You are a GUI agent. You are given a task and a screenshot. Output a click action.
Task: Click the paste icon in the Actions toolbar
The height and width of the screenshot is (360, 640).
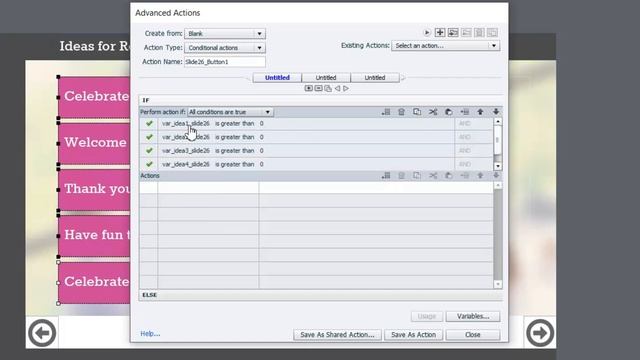point(449,176)
